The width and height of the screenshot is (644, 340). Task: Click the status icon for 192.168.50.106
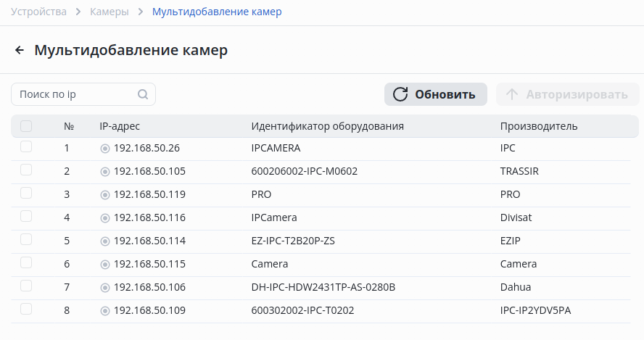pos(105,288)
